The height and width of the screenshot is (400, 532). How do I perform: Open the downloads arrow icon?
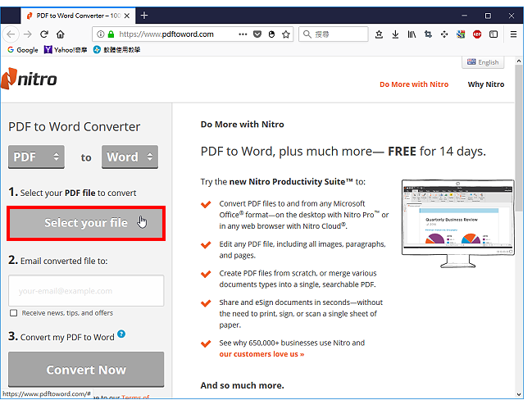tap(395, 34)
